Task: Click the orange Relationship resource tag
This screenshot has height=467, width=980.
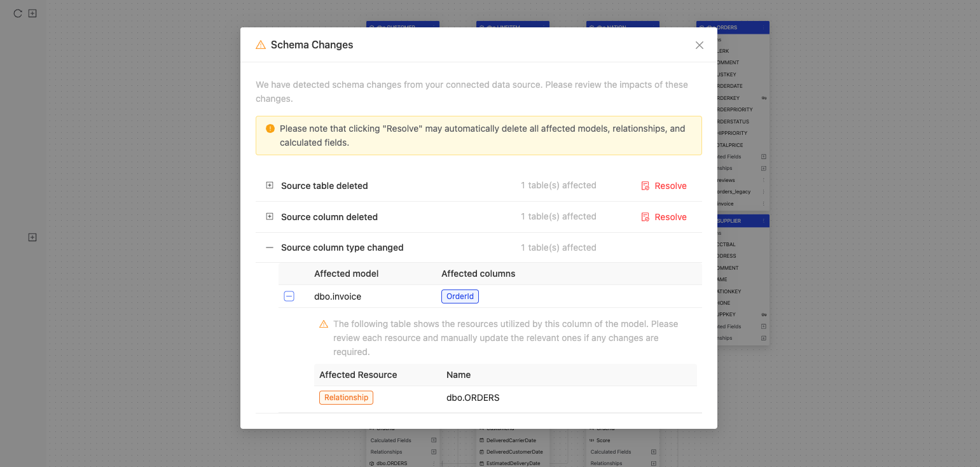Action: [x=346, y=398]
